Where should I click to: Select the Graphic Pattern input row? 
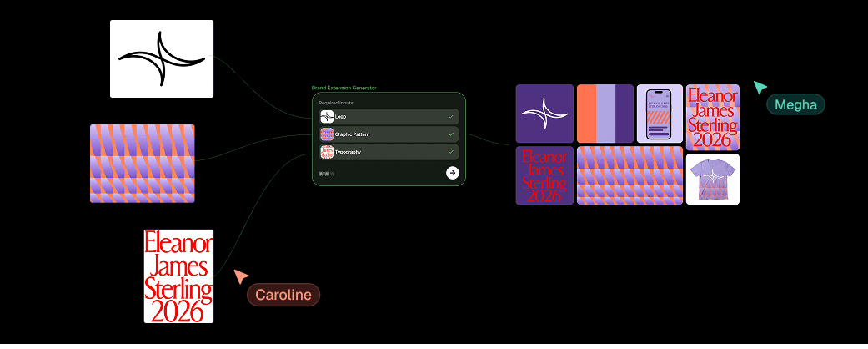tap(389, 134)
